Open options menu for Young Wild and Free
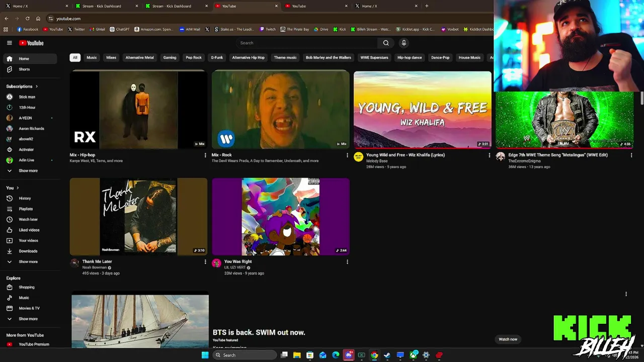 point(489,155)
